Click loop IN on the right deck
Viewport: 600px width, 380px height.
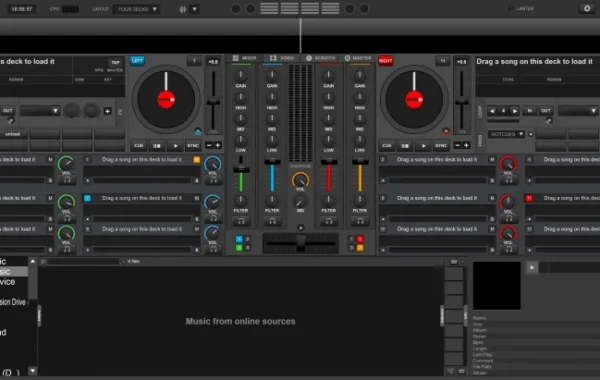(530, 111)
